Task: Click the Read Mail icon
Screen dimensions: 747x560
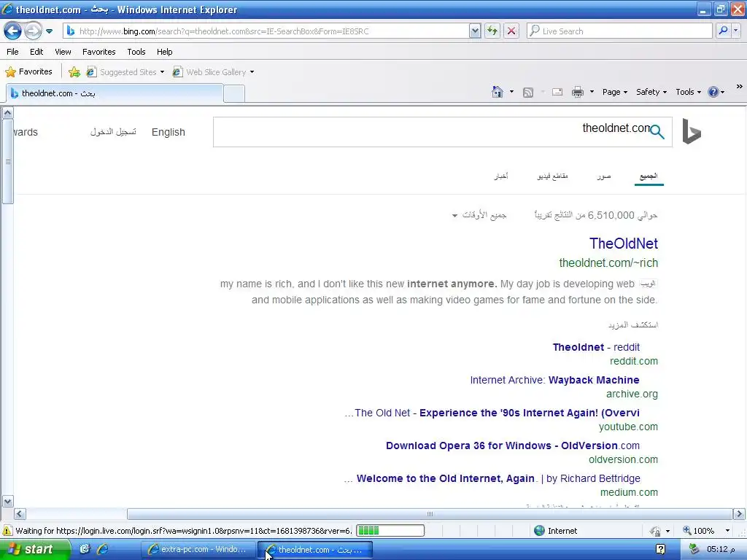Action: click(557, 92)
